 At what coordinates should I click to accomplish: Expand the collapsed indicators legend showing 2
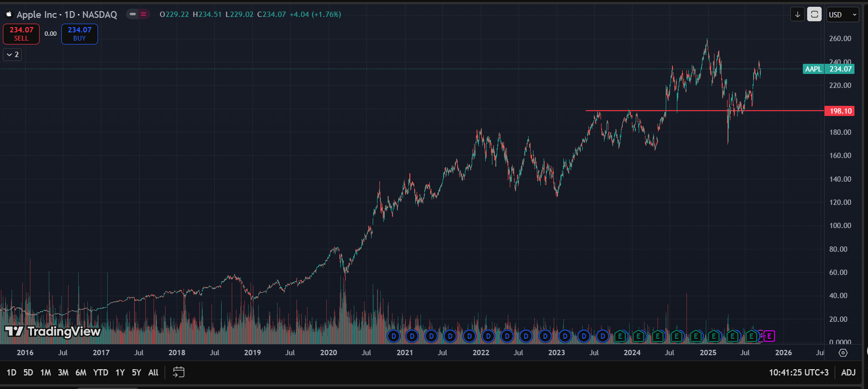[x=13, y=55]
